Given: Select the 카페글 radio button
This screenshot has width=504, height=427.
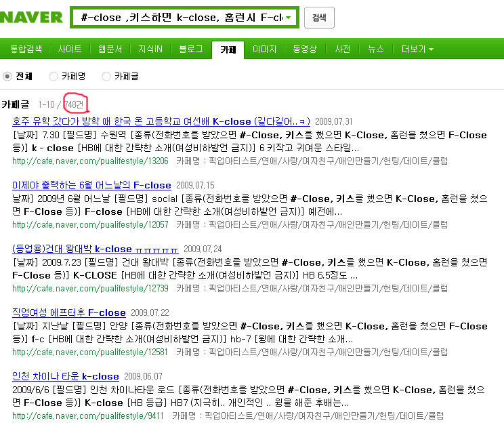Looking at the screenshot, I should pyautogui.click(x=106, y=77).
